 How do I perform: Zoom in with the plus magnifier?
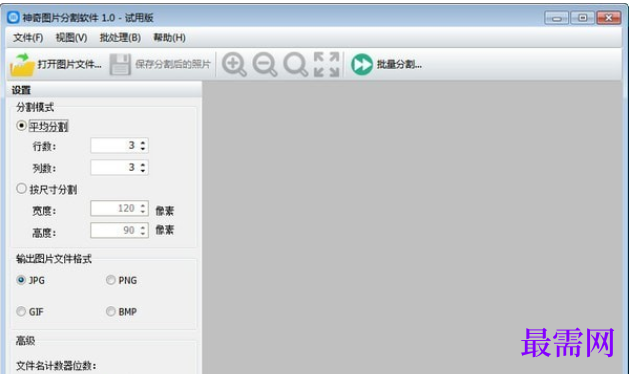coord(234,64)
